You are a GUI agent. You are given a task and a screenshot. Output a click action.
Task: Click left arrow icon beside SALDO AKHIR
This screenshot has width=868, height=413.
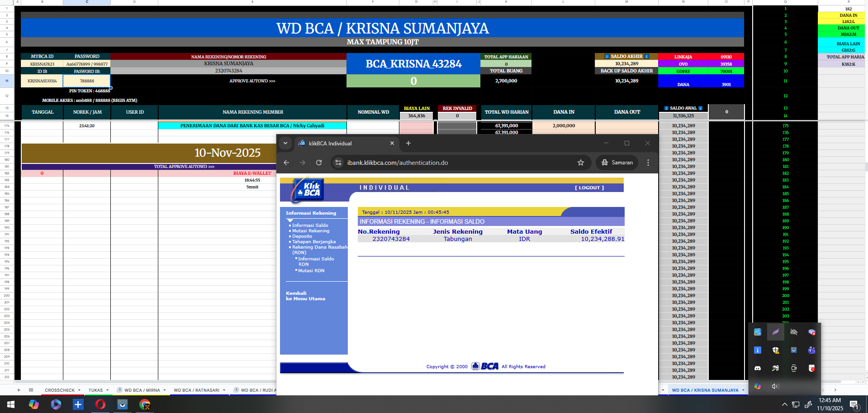point(607,57)
